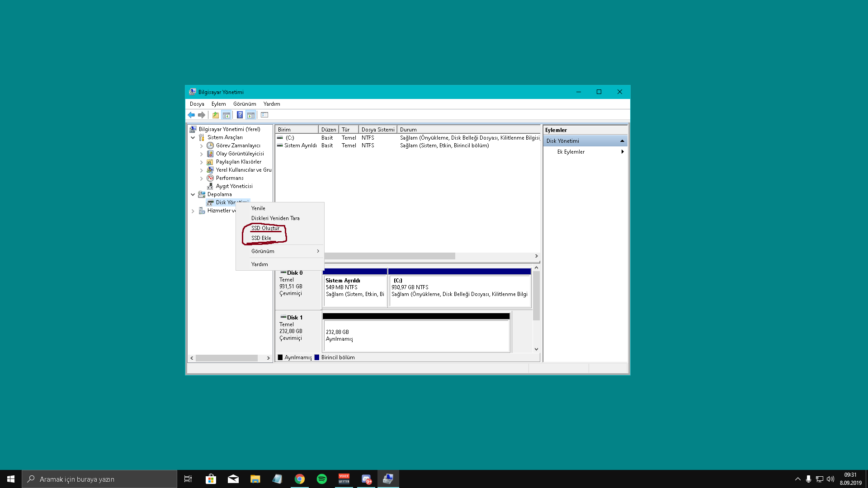868x488 pixels.
Task: Click Diskleri Yeniden Tara menu entry
Action: tap(275, 218)
